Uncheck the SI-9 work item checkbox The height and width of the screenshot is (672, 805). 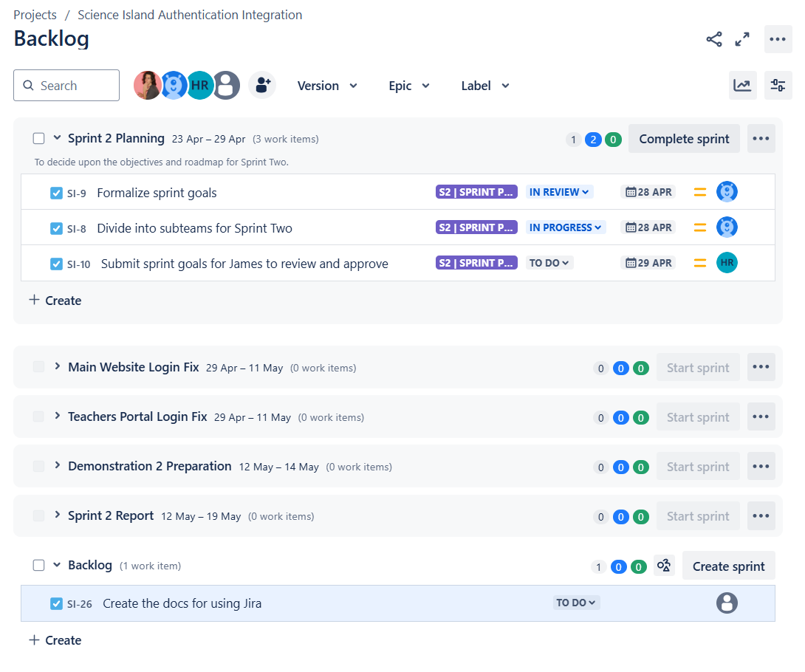coord(56,192)
